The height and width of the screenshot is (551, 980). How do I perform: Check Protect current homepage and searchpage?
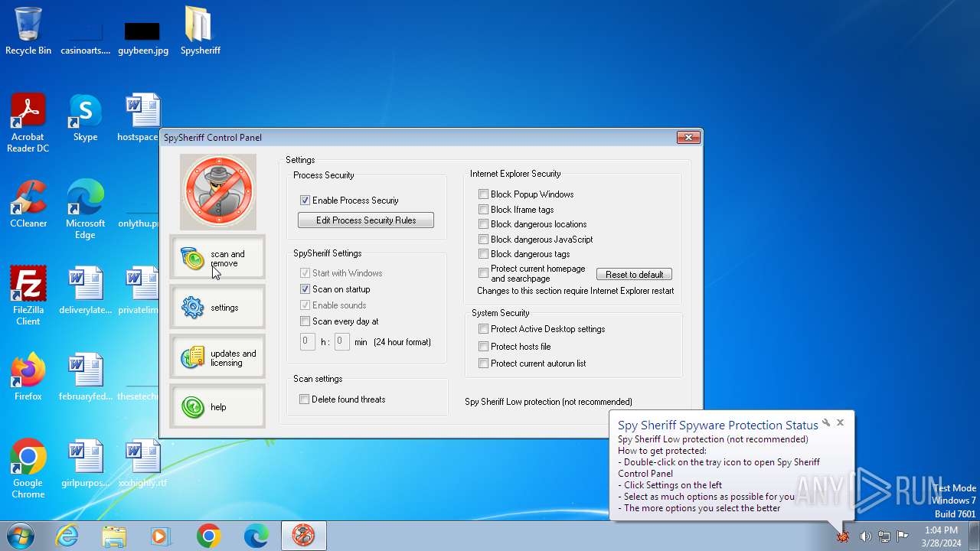(483, 273)
